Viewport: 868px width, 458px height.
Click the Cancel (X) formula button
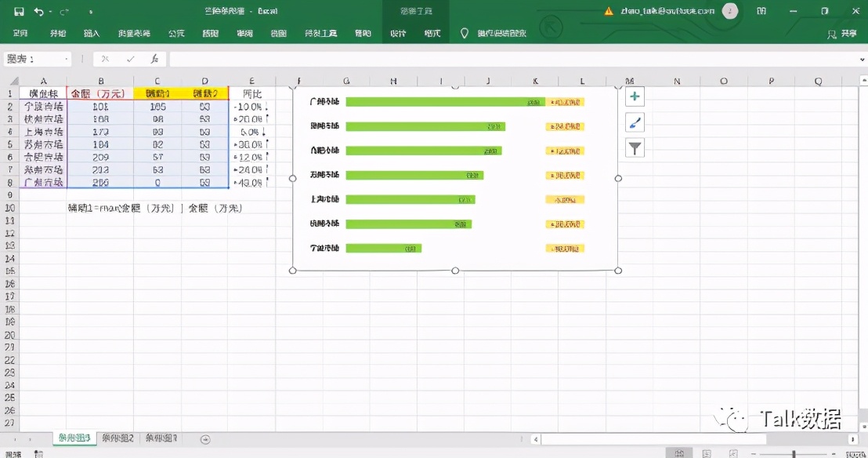[105, 59]
